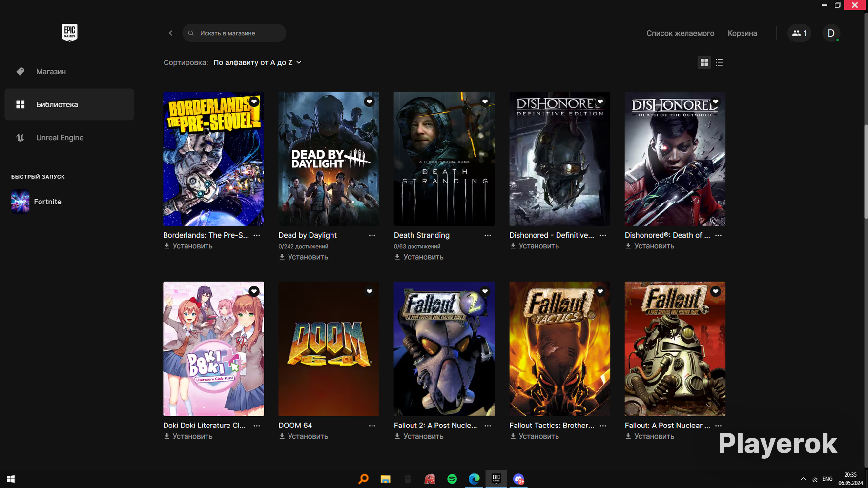This screenshot has height=488, width=868.
Task: Toggle favorite heart on Fallout 2
Action: point(485,291)
